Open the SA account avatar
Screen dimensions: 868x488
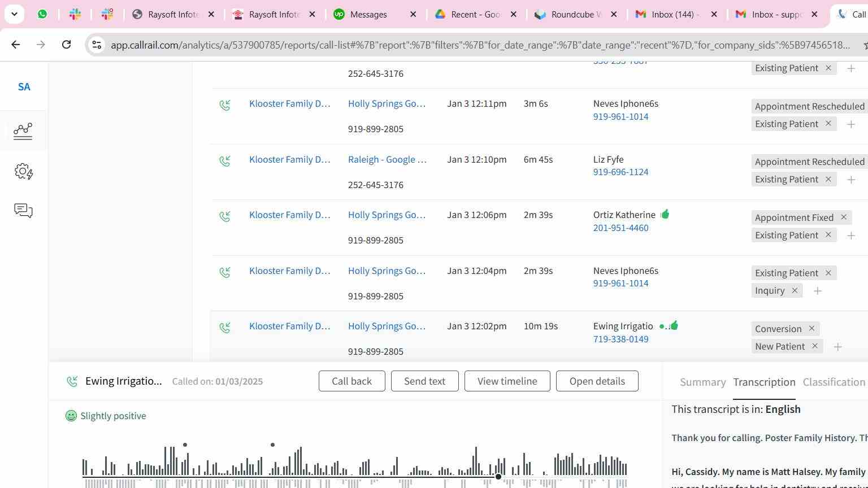click(x=24, y=87)
